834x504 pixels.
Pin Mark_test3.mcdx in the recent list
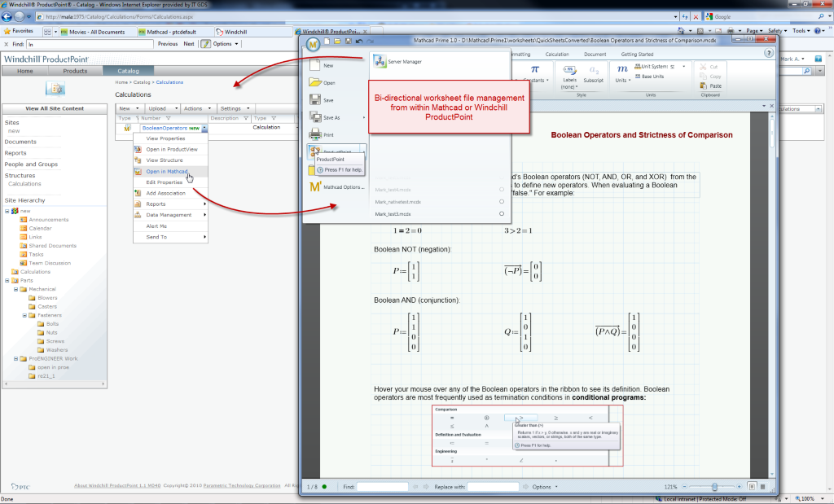(x=502, y=214)
